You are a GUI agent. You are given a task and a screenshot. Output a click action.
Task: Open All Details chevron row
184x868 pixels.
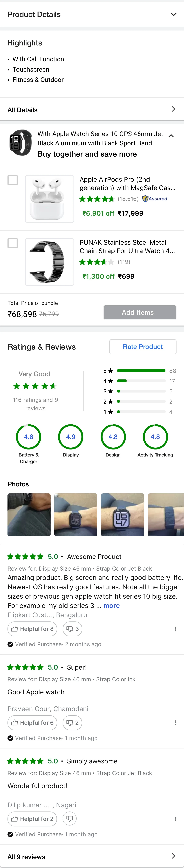pyautogui.click(x=92, y=110)
